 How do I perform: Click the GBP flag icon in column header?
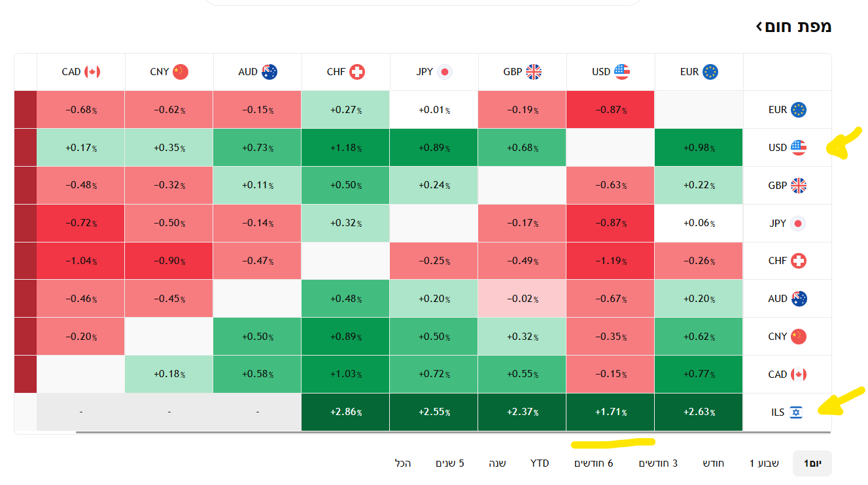pos(533,72)
